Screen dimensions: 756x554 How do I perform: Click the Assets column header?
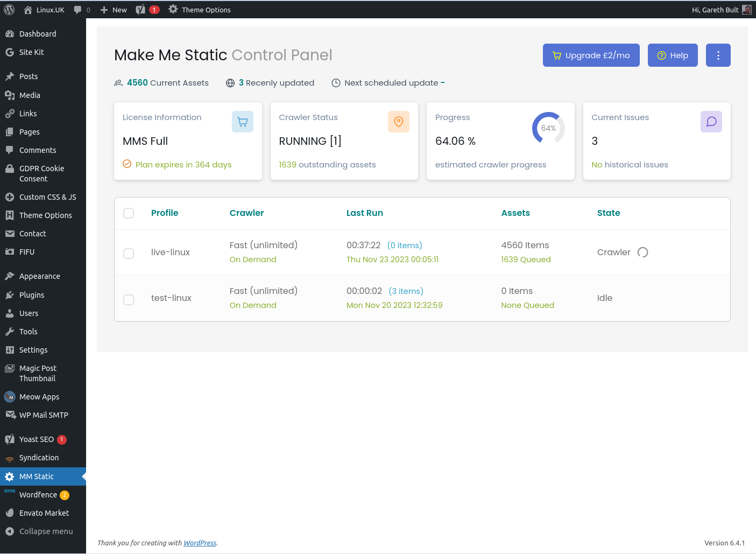coord(515,213)
